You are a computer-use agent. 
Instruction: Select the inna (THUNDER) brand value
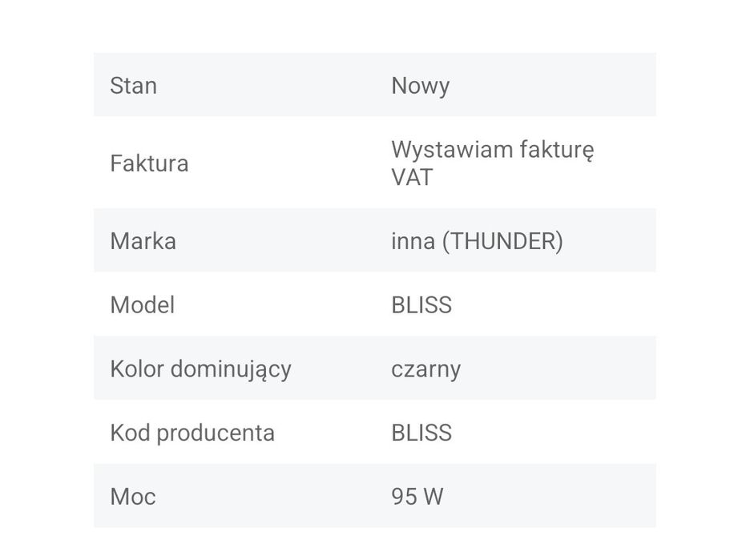(x=477, y=241)
